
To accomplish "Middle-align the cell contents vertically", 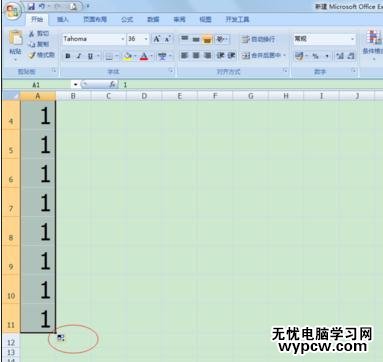I will (x=196, y=39).
